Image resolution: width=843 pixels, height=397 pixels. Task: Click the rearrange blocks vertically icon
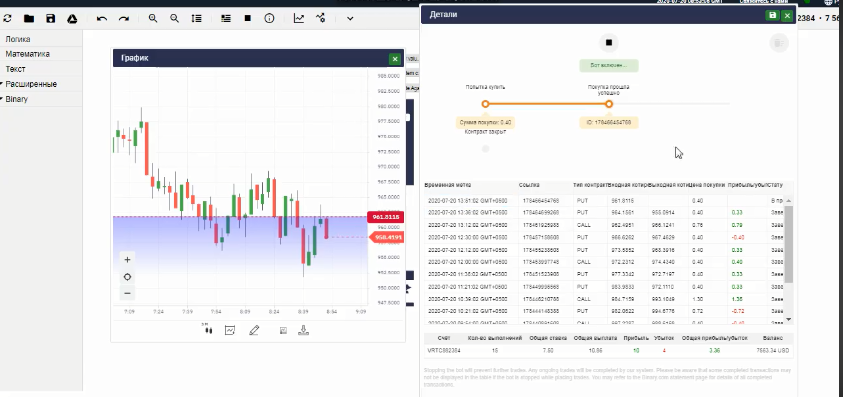click(x=196, y=18)
